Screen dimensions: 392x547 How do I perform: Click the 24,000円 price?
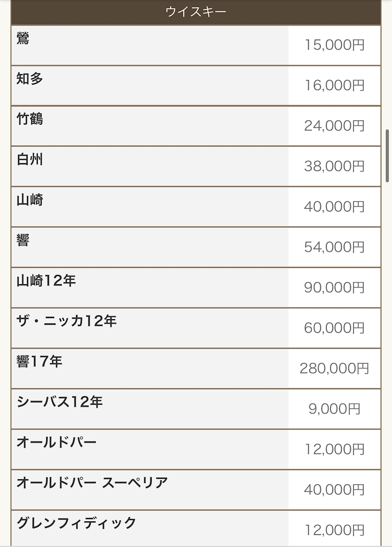click(334, 126)
